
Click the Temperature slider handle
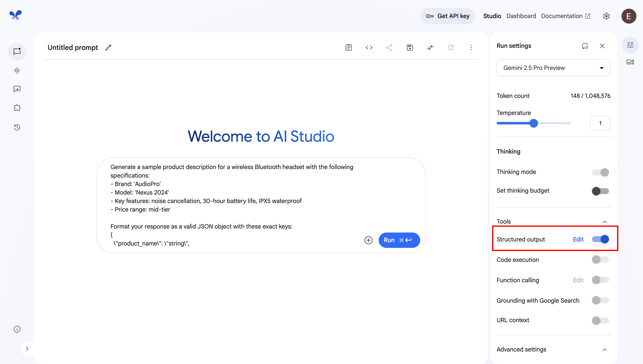pyautogui.click(x=534, y=123)
